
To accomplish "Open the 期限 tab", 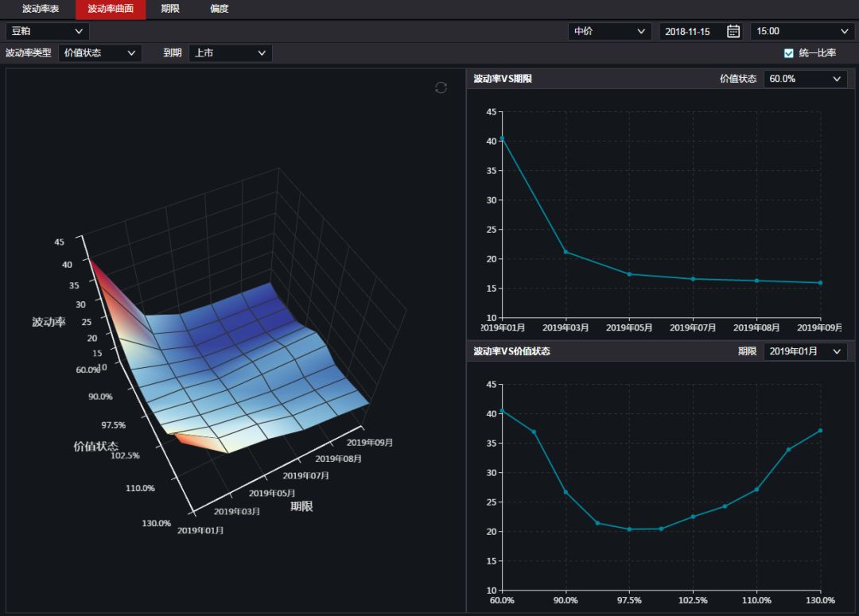I will point(170,9).
